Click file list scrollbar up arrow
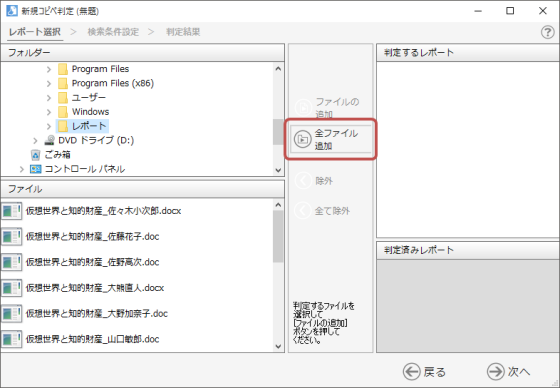Screen dimensions: 560x388 (278, 205)
